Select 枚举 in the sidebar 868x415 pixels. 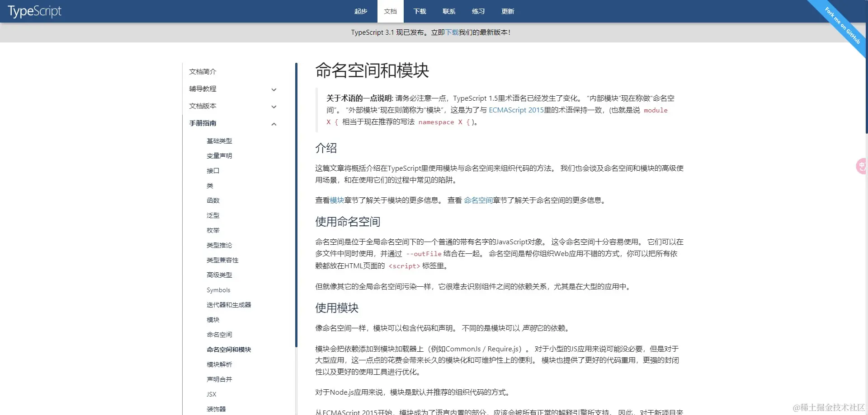click(213, 230)
